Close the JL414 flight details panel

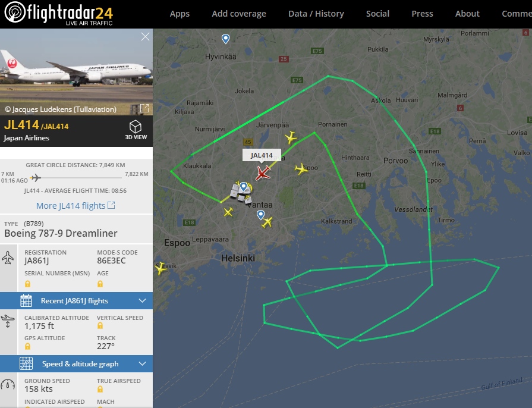(145, 37)
